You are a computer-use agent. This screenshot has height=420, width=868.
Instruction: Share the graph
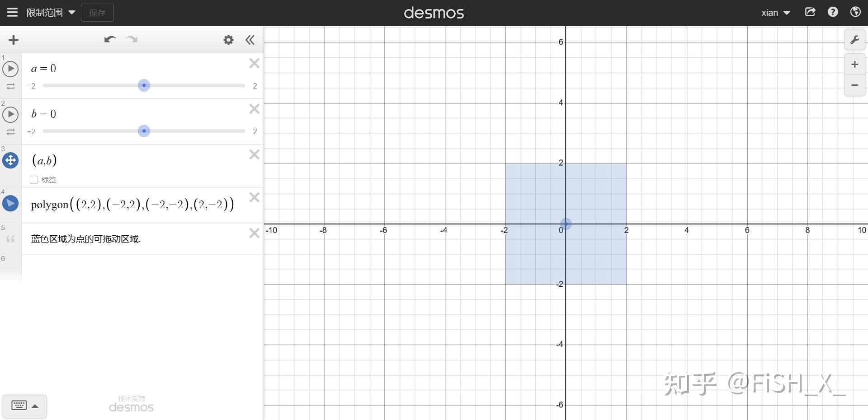coord(810,12)
